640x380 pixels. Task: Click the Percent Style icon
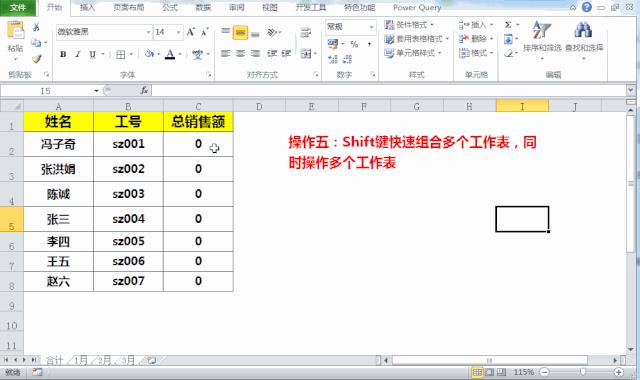pyautogui.click(x=354, y=44)
